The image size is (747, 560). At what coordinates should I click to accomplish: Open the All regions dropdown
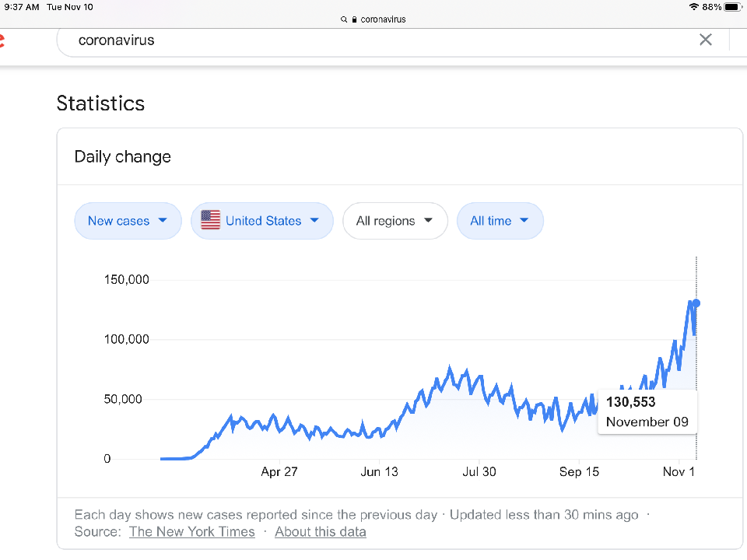tap(395, 221)
